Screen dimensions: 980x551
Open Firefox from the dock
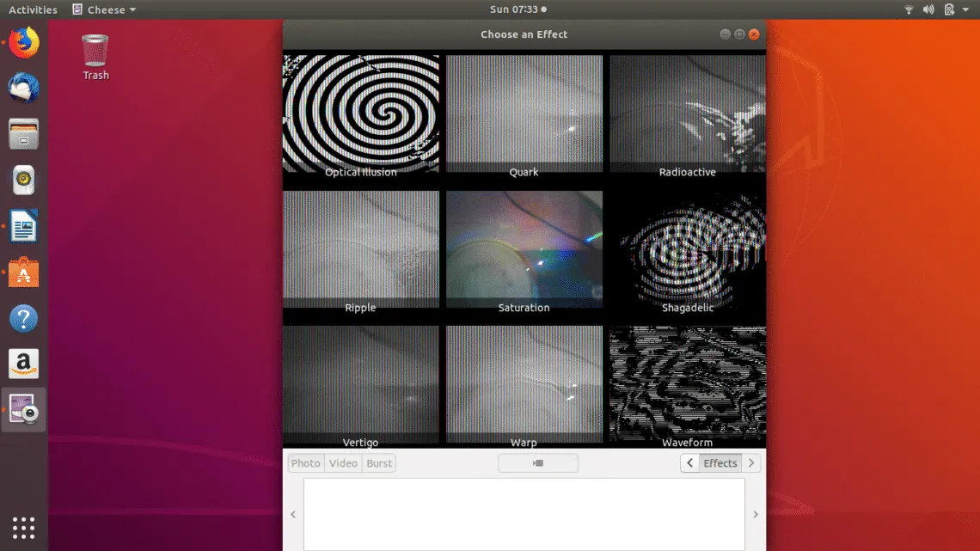pos(24,42)
